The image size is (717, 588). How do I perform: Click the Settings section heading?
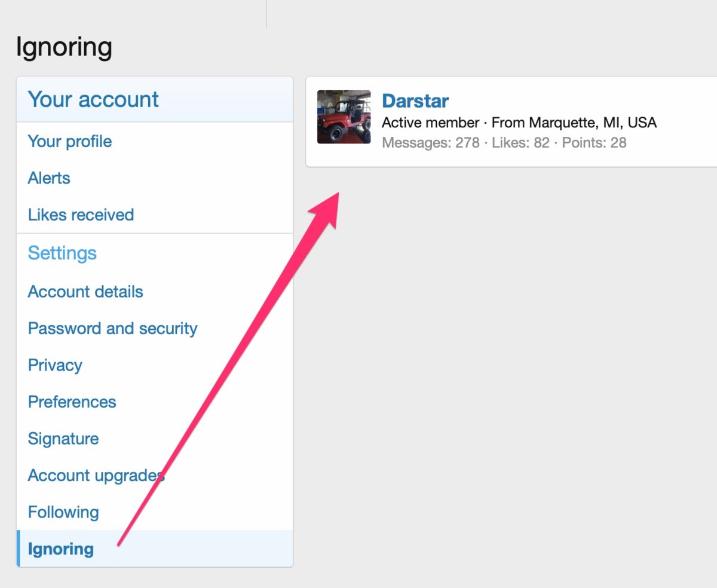click(x=62, y=253)
